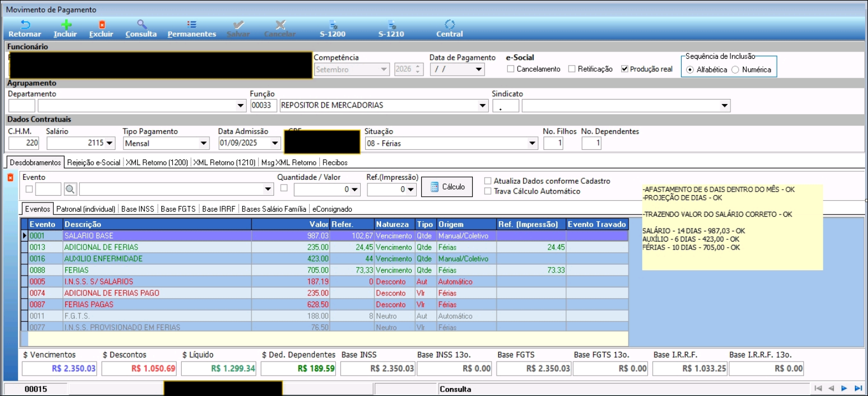Select the Alfabética sequence option

[690, 70]
